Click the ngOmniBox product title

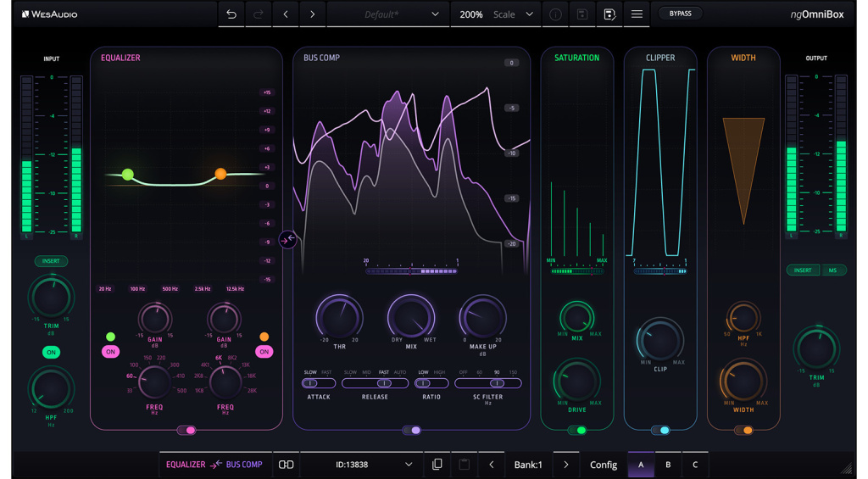click(x=817, y=14)
